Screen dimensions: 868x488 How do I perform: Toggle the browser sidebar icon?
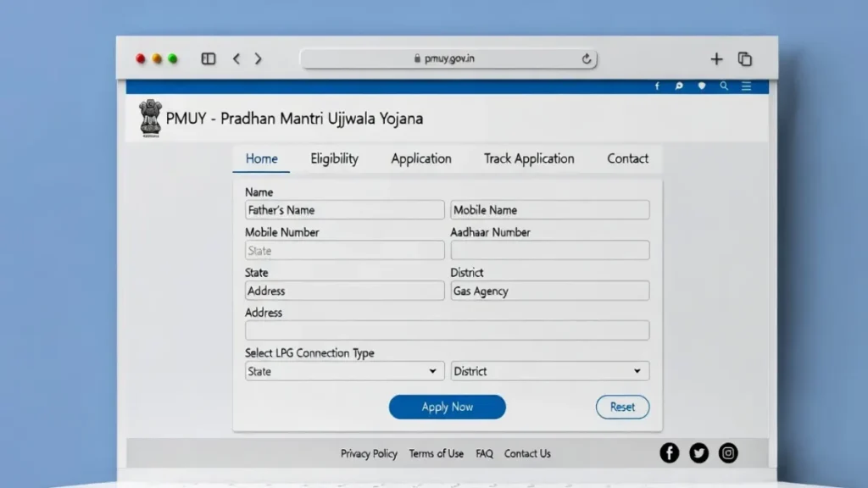tap(209, 58)
